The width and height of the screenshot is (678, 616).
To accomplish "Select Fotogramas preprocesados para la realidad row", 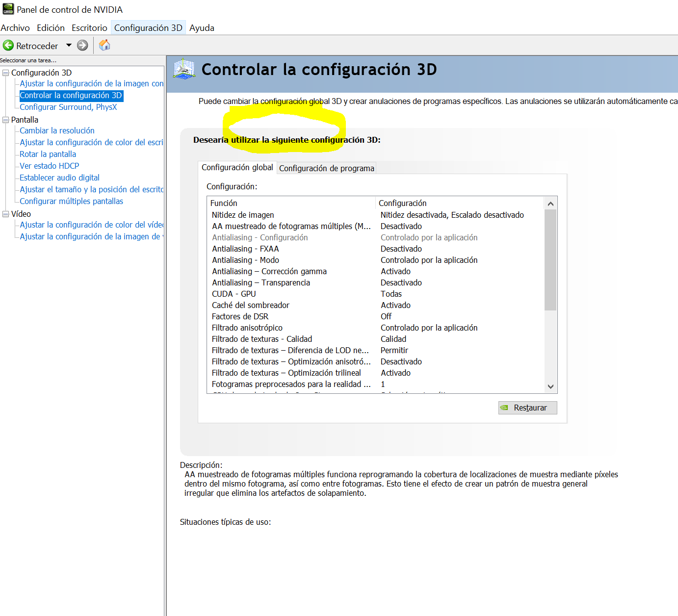I will click(376, 384).
